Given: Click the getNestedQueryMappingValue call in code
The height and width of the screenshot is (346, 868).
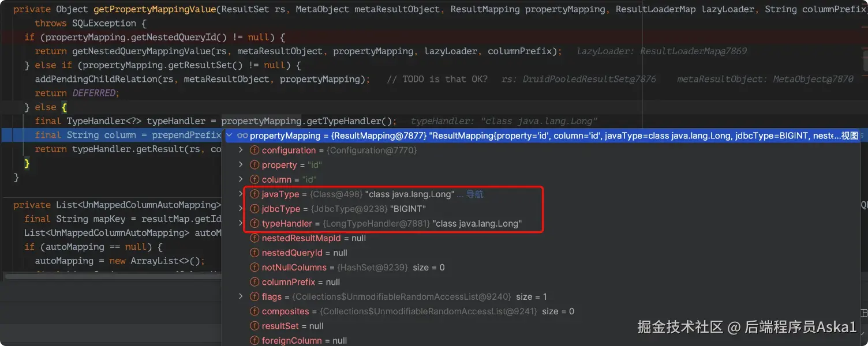Looking at the screenshot, I should (x=141, y=51).
